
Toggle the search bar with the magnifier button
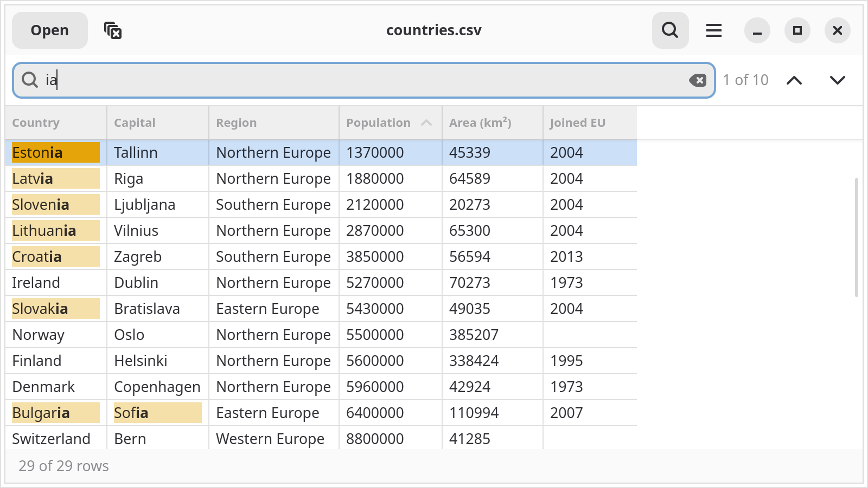(x=671, y=30)
